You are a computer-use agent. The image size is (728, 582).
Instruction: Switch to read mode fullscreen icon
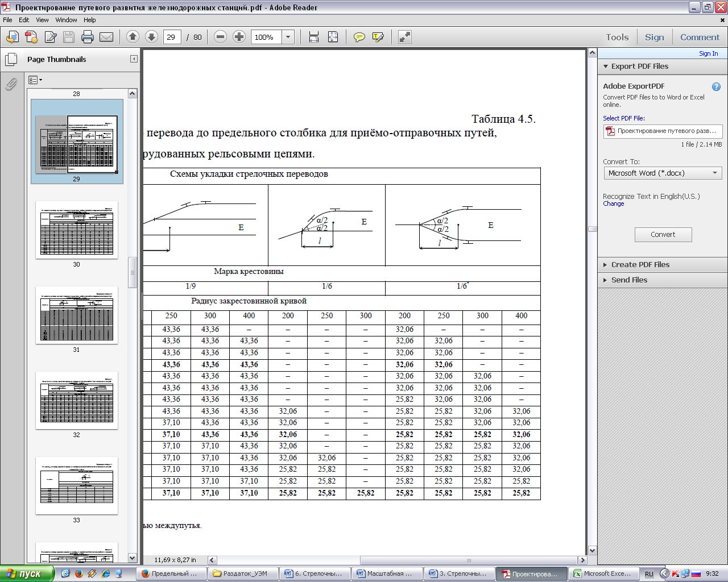404,38
